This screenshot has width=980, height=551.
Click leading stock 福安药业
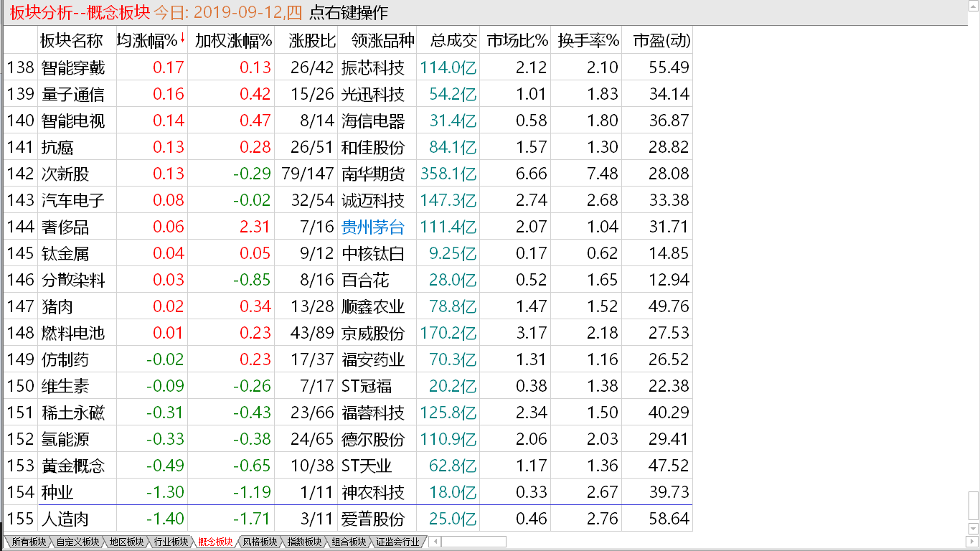(x=373, y=359)
